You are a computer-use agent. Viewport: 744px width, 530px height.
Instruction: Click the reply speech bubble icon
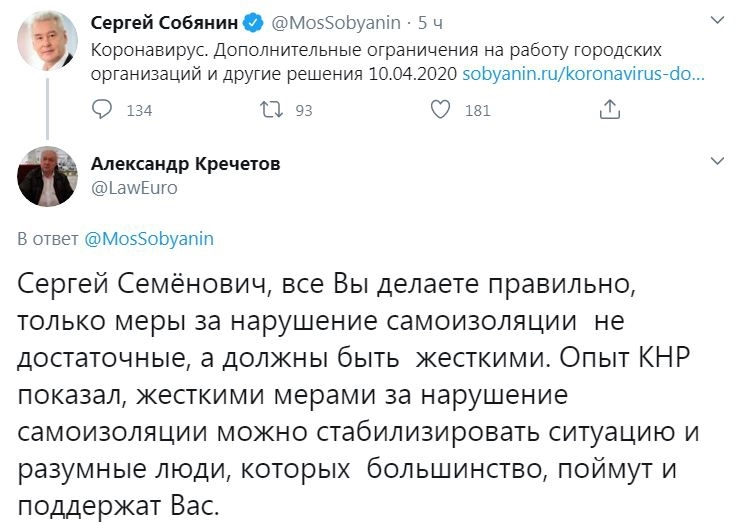click(102, 110)
